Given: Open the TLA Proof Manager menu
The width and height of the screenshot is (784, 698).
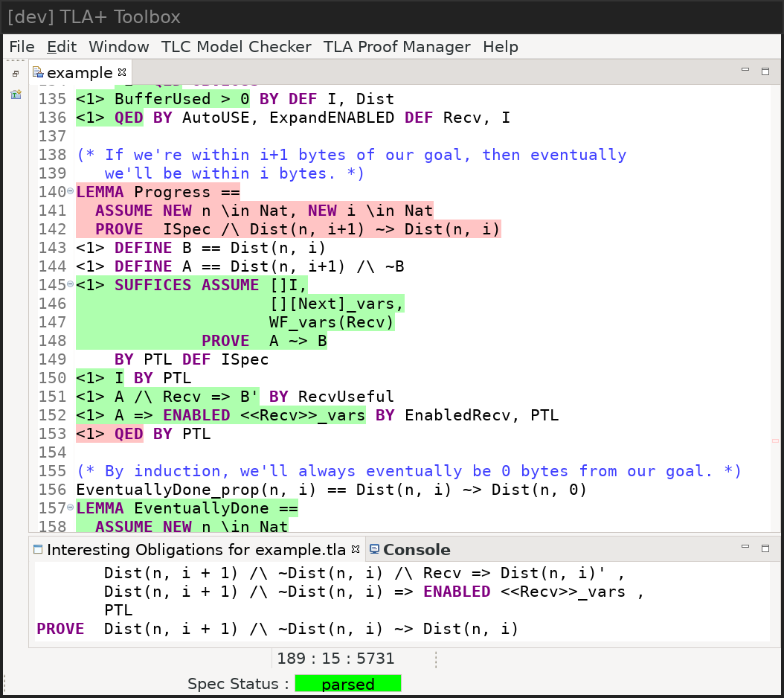Looking at the screenshot, I should click(x=396, y=47).
